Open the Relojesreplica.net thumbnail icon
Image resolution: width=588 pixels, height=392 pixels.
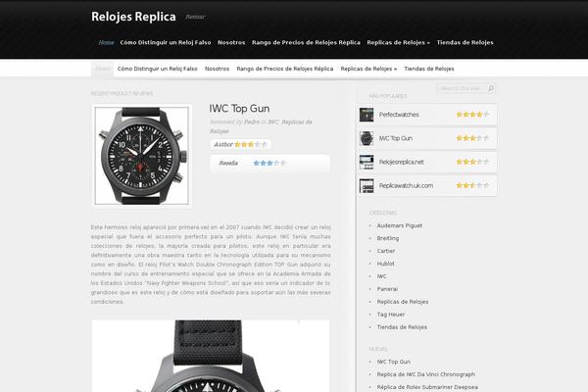[367, 162]
